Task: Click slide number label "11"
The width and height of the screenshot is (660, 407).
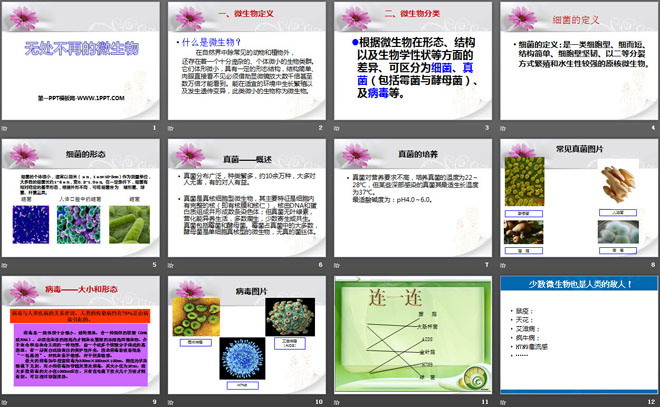Action: point(485,402)
